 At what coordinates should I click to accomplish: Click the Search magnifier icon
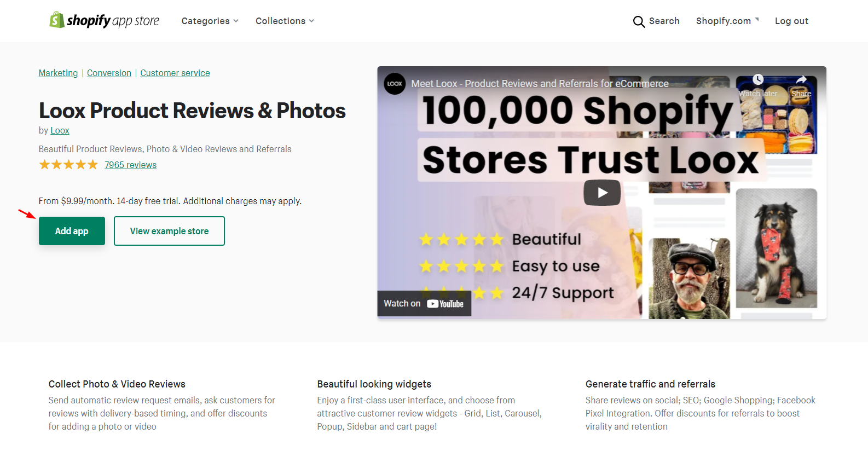[639, 21]
